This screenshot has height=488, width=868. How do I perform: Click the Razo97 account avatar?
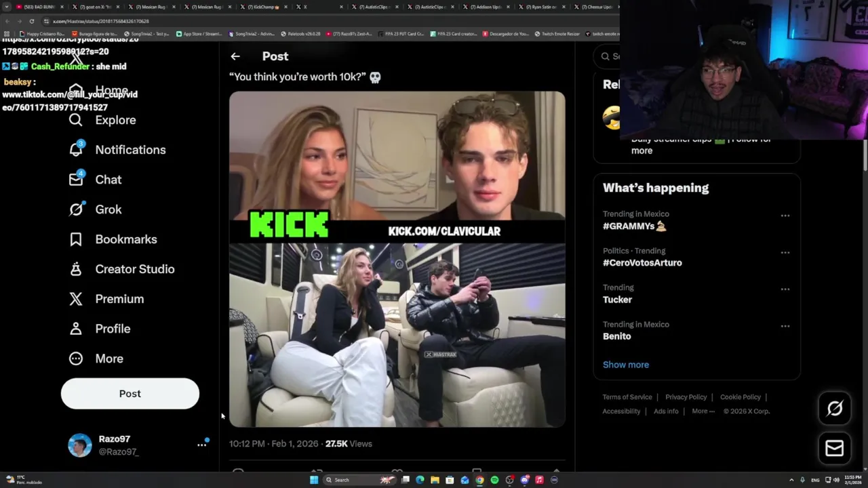point(80,445)
